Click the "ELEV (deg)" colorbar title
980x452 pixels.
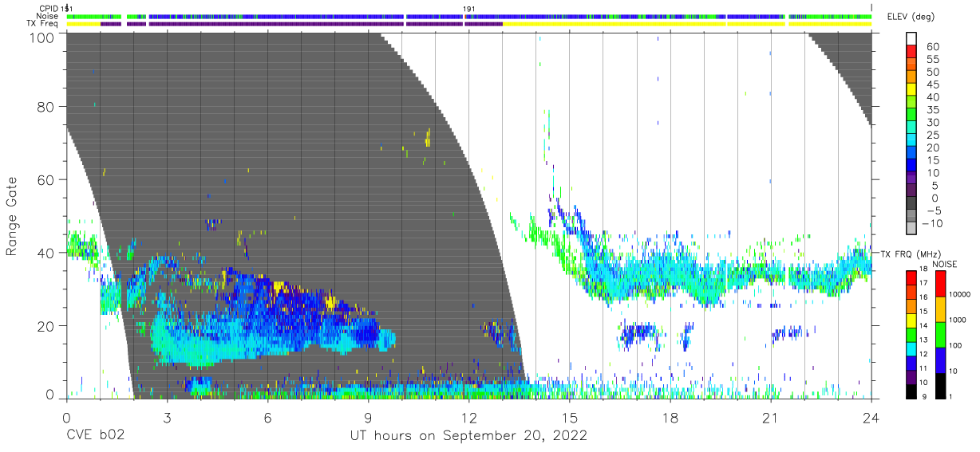coord(911,17)
